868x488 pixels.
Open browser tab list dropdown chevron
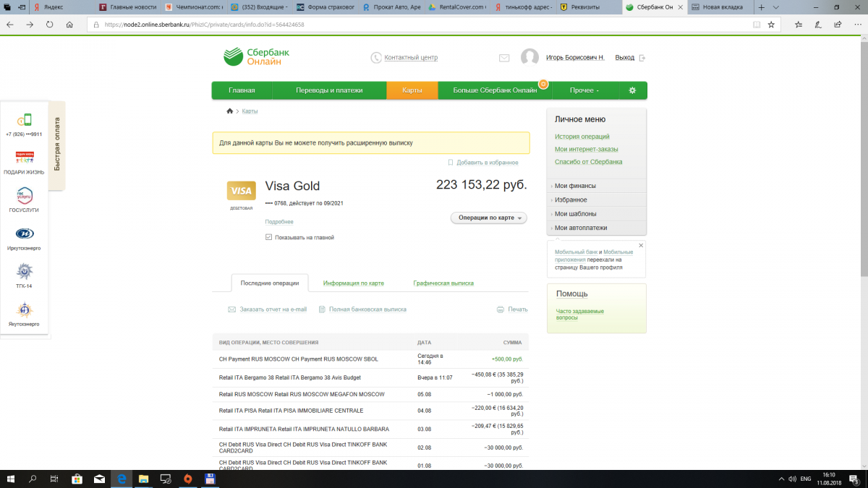coord(775,7)
